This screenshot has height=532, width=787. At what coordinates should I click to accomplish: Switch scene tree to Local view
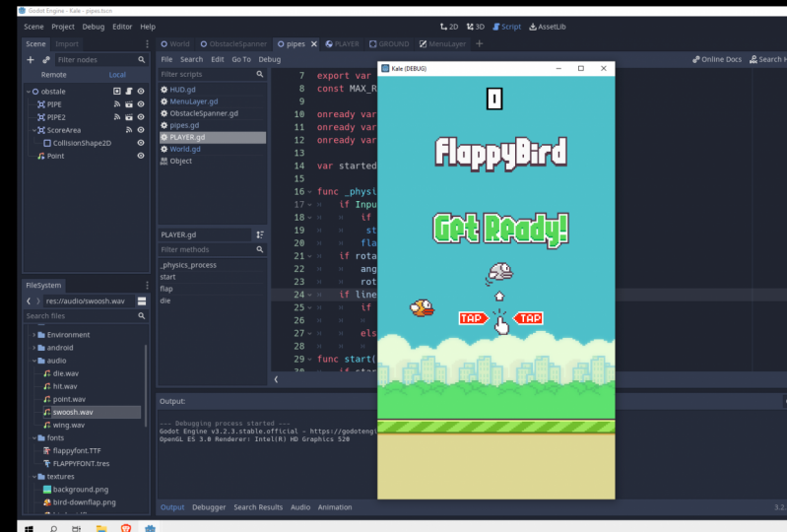[x=117, y=75]
